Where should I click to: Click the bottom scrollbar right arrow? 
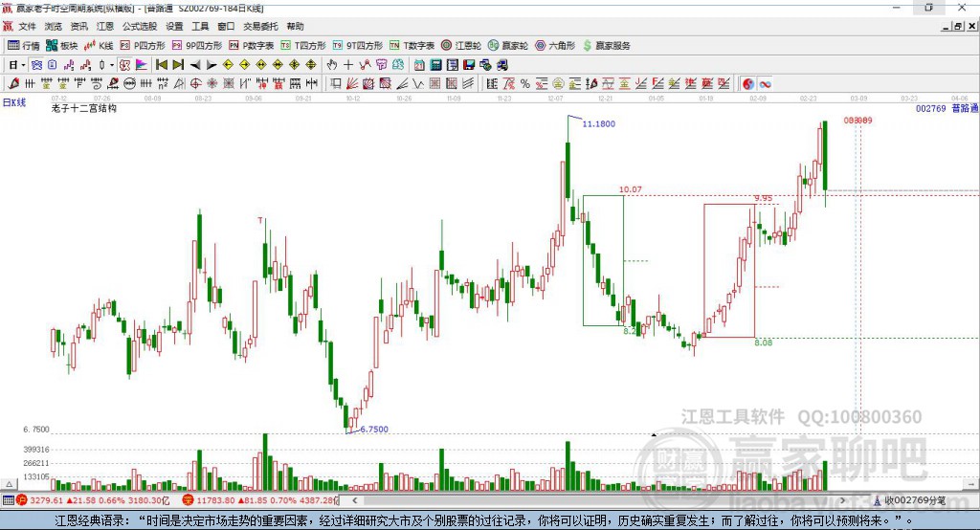pyautogui.click(x=842, y=500)
